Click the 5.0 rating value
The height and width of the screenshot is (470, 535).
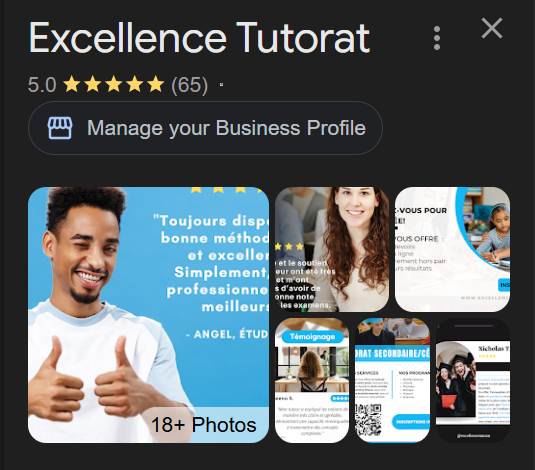42,85
